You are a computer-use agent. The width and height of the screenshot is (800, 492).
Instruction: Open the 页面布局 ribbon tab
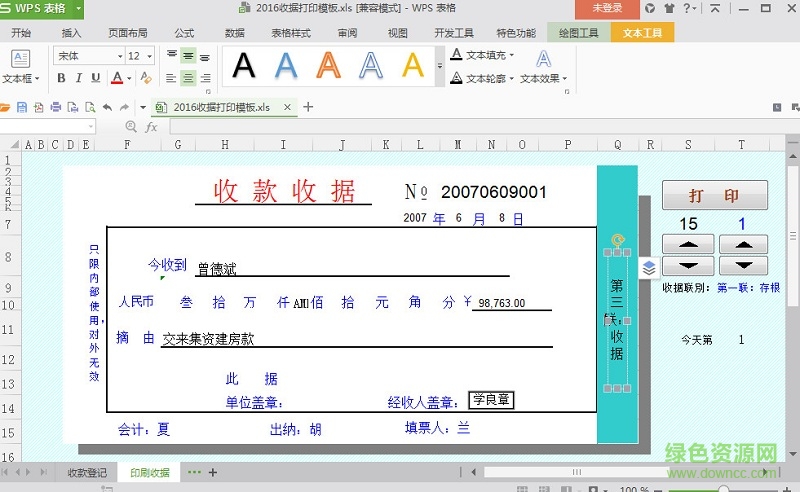[128, 33]
